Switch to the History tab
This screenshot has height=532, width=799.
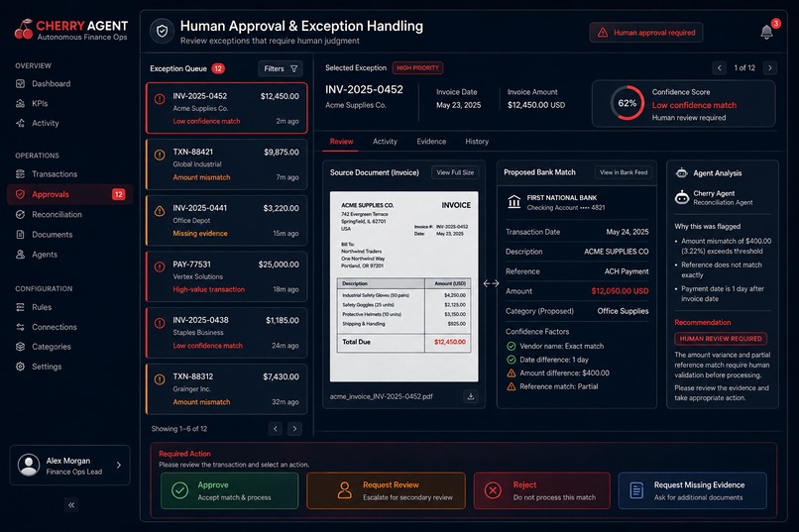pyautogui.click(x=477, y=142)
